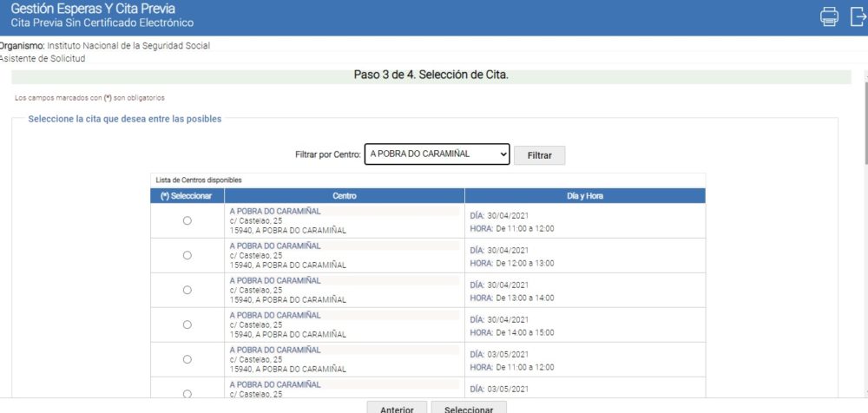Click 'Asistente de Solicitud' text
Image resolution: width=868 pixels, height=413 pixels.
(x=42, y=58)
